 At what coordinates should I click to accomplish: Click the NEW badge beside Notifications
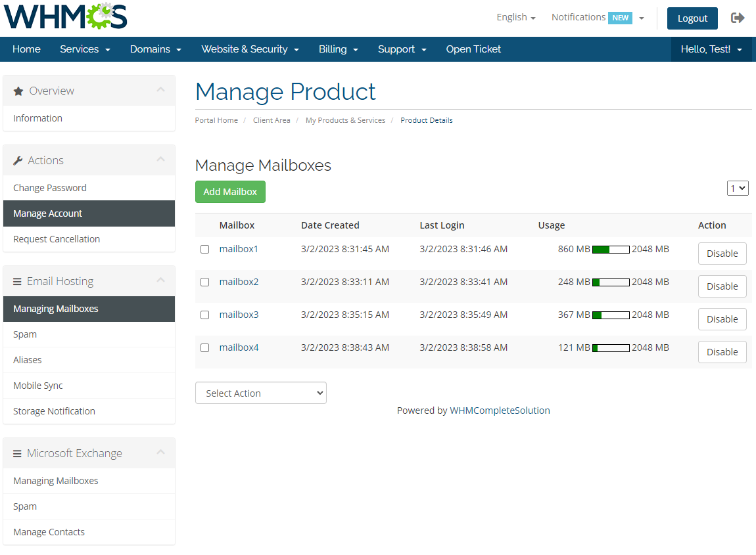coord(620,18)
